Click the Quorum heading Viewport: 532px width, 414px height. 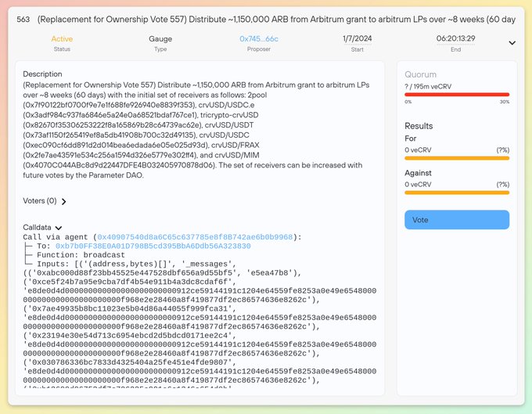point(420,74)
